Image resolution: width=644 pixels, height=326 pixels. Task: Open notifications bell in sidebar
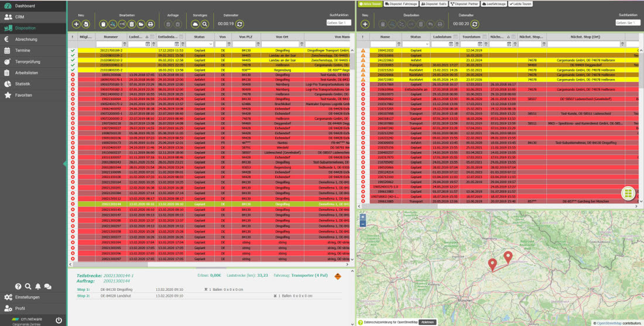click(x=38, y=286)
